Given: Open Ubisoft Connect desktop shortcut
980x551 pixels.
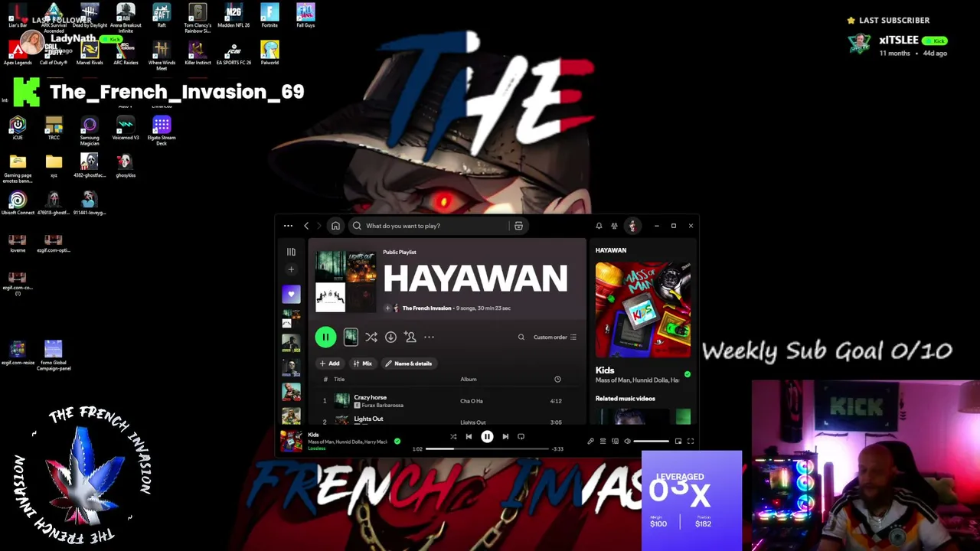Looking at the screenshot, I should pos(18,203).
